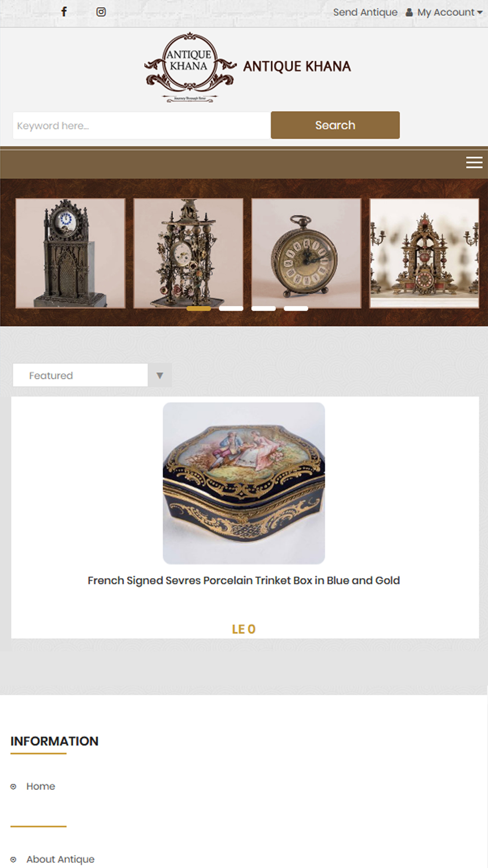This screenshot has width=488, height=868.
Task: Focus the keyword search field
Action: (142, 125)
